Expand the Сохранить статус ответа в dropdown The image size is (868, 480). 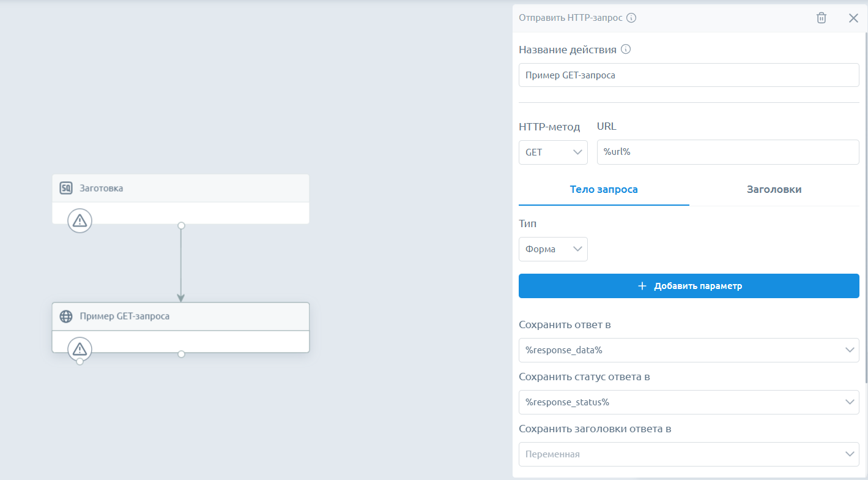(x=688, y=402)
